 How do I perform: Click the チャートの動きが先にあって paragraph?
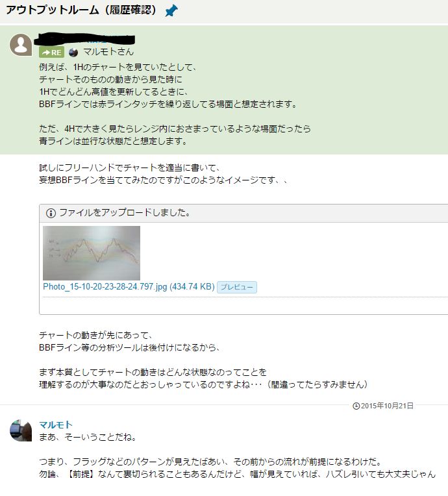point(129,341)
